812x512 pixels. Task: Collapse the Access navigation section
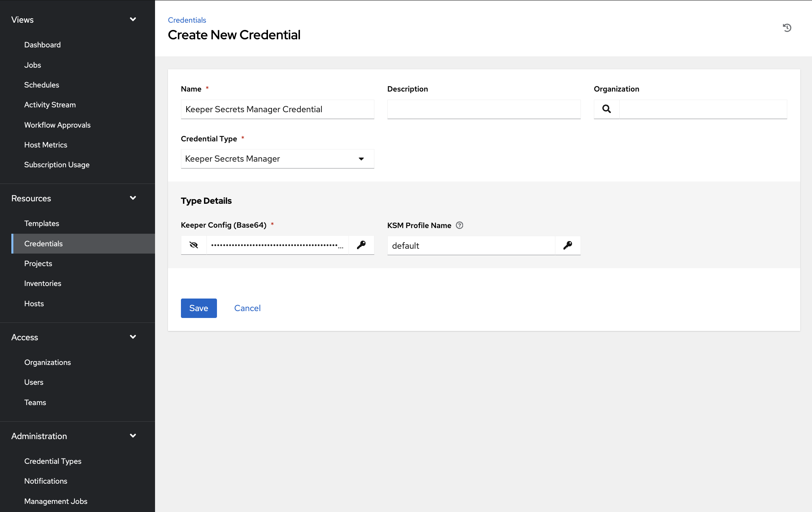point(133,337)
